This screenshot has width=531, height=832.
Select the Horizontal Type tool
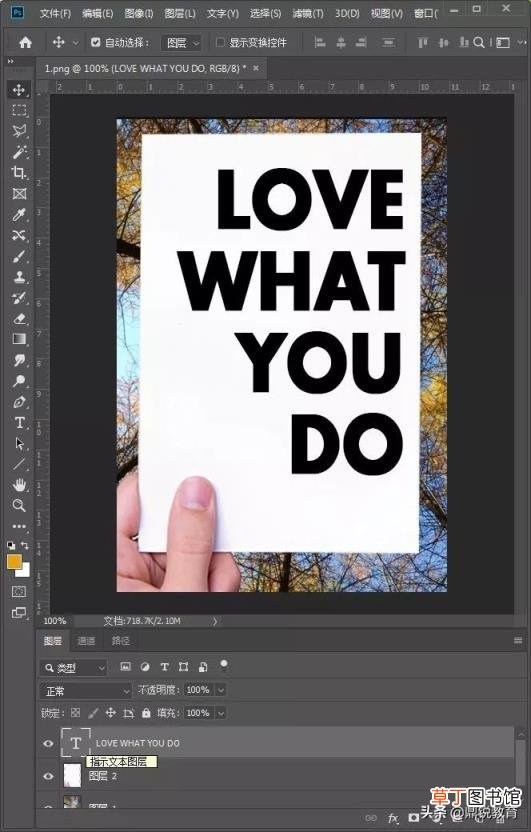pyautogui.click(x=20, y=423)
